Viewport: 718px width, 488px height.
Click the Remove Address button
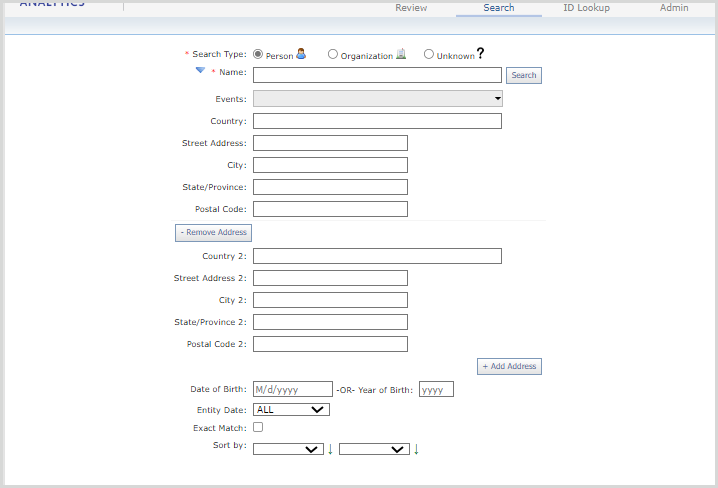[x=213, y=233]
